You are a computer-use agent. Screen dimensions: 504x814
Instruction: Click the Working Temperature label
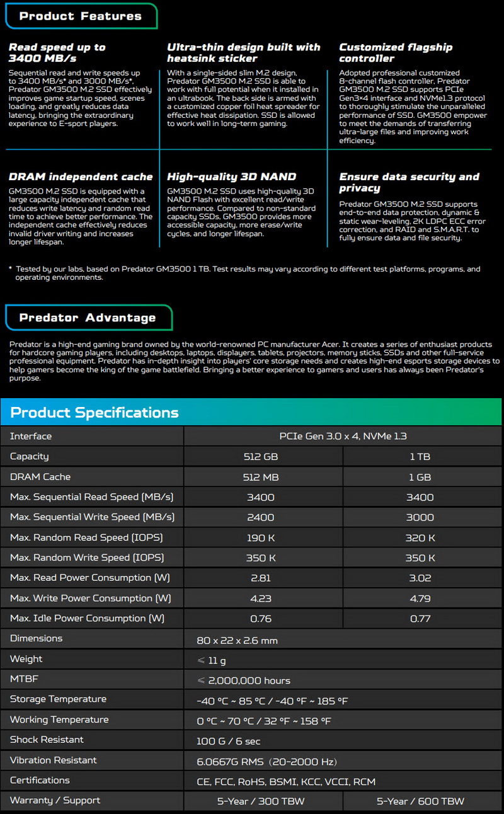[59, 719]
